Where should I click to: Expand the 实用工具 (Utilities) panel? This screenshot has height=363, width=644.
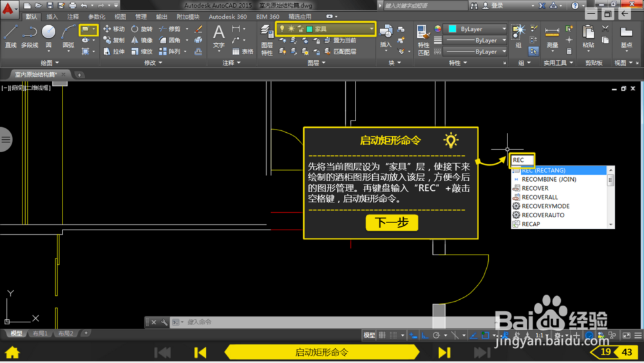[x=558, y=63]
